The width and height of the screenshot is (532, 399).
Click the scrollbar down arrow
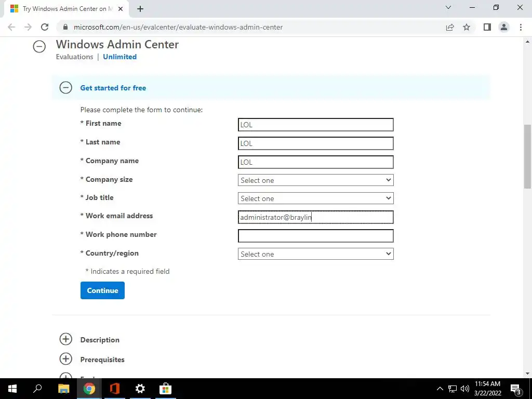[527, 374]
